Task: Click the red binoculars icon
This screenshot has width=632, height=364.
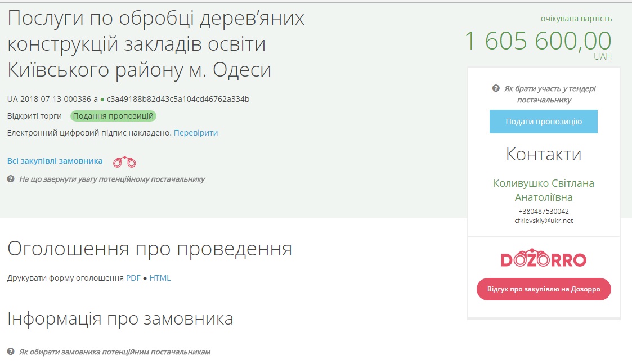Action: click(x=124, y=163)
